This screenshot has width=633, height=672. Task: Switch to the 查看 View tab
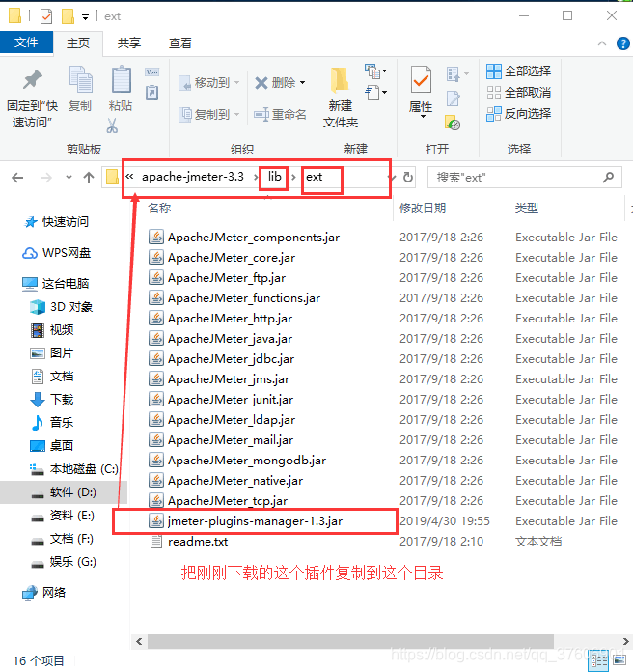[180, 42]
